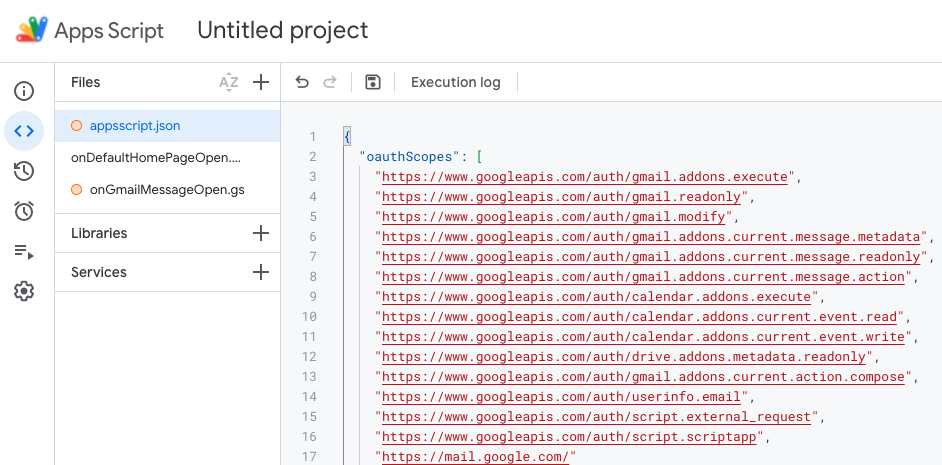Open Project Settings gear icon

pyautogui.click(x=24, y=291)
